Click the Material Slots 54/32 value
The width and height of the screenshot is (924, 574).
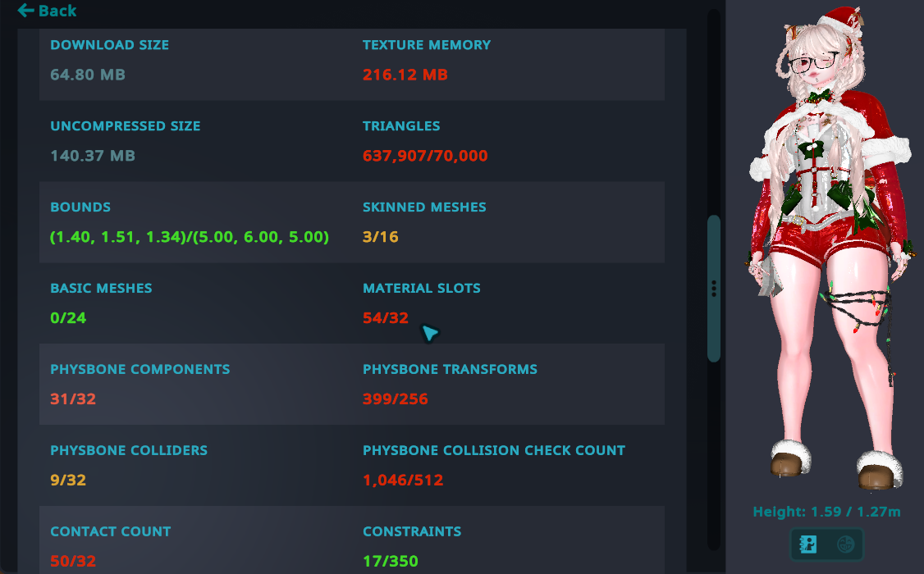click(x=386, y=318)
